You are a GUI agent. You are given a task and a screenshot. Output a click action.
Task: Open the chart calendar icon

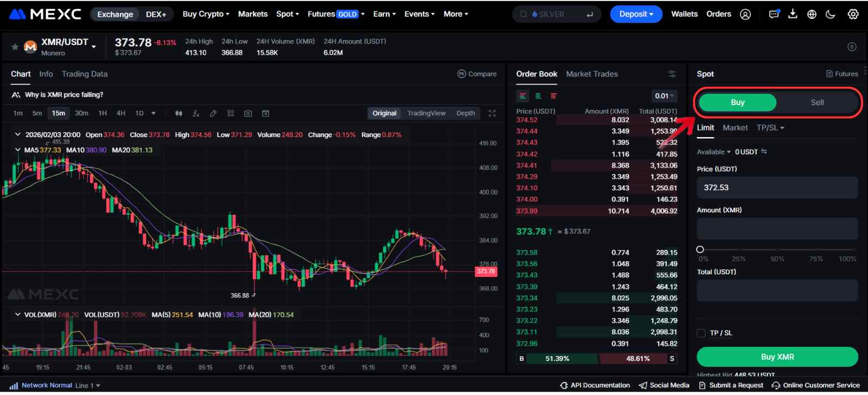point(265,113)
